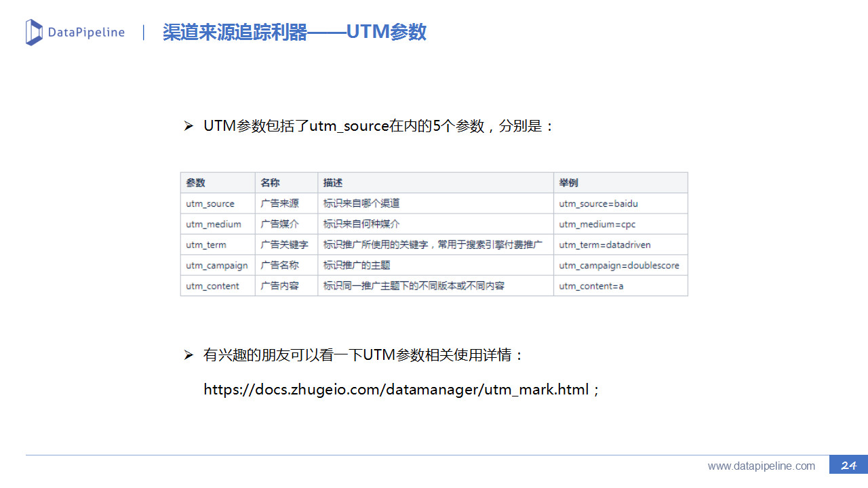Click the example utm_campaign=doublescore

pos(619,266)
